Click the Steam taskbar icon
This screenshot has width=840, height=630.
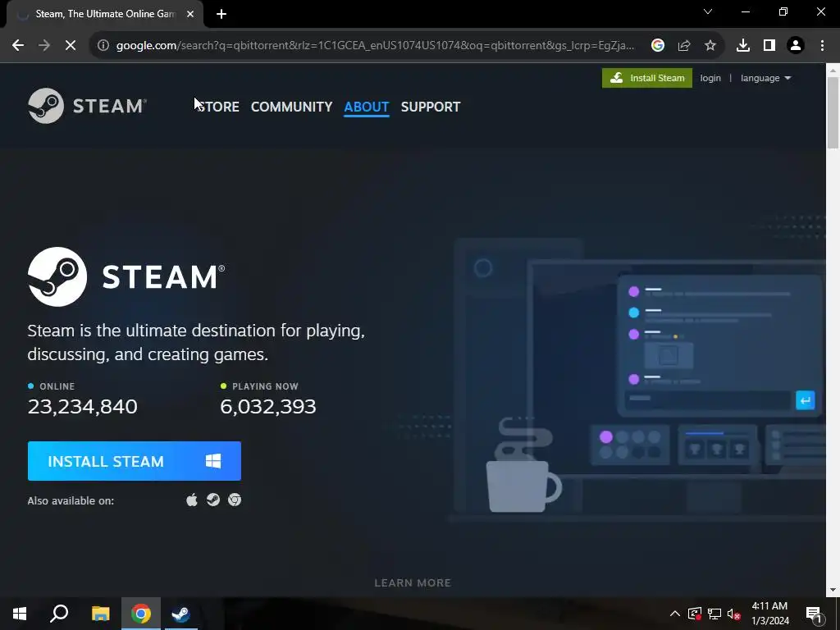pos(181,614)
